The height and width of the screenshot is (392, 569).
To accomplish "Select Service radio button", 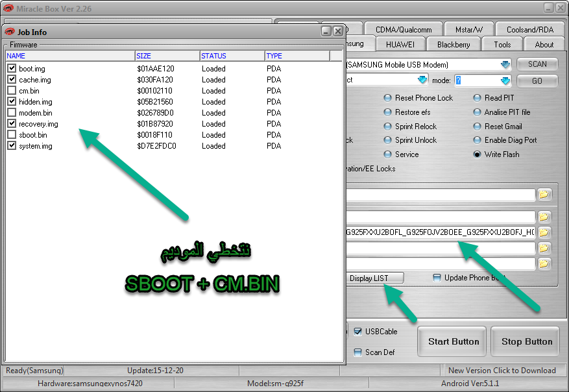I will pyautogui.click(x=387, y=154).
